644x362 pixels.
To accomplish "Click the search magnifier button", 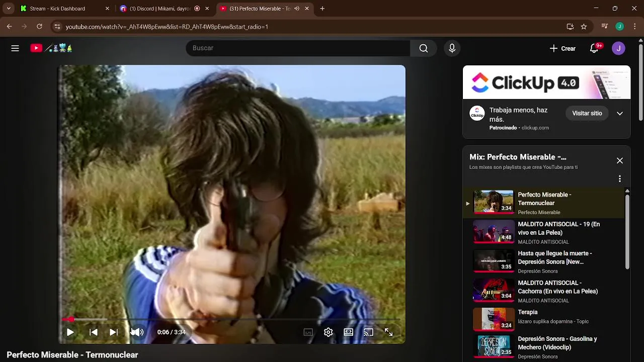I will 424,48.
